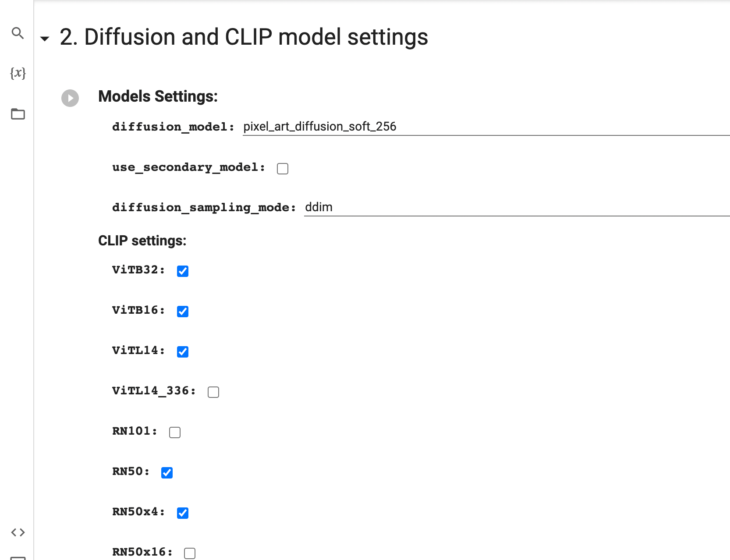Open the diffusion_sampling_mode dropdown

pos(516,207)
